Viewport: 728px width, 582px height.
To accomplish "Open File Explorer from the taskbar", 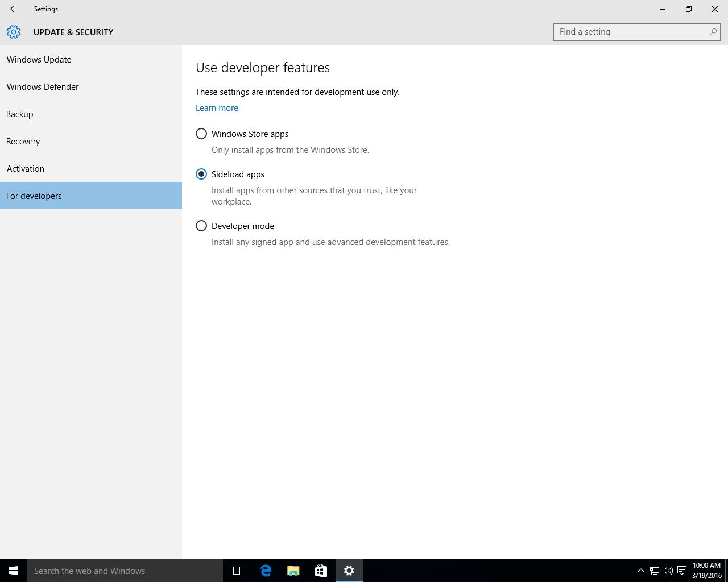I will pyautogui.click(x=293, y=571).
